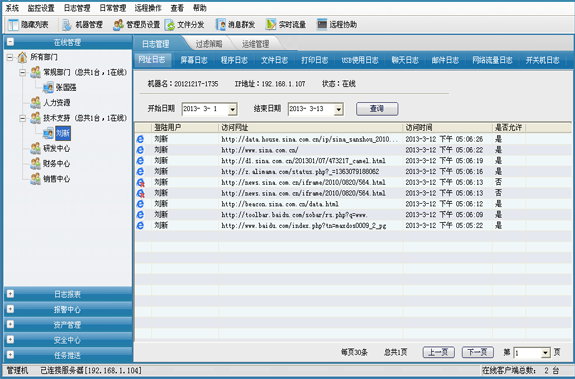Click the group icon beside 研发中心
The height and width of the screenshot is (379, 575).
click(36, 148)
